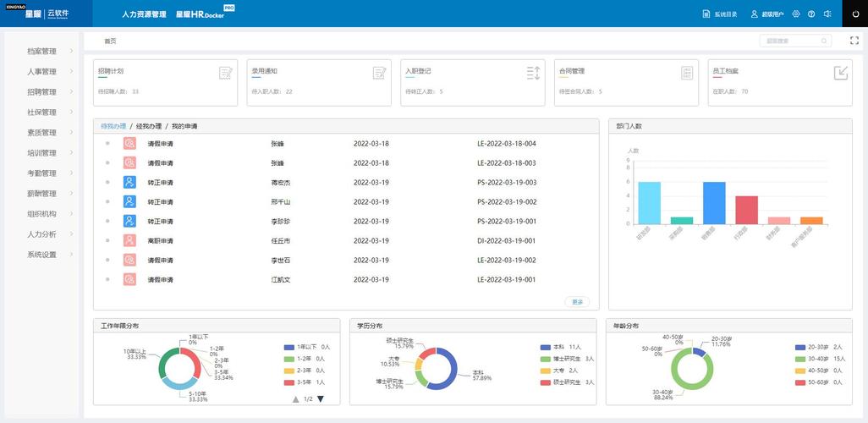This screenshot has width=868, height=423.
Task: Toggle 30-40岁 legend swatch
Action: [800, 359]
